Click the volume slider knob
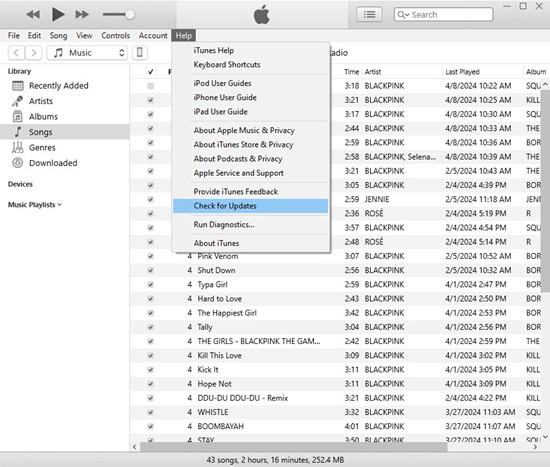 (x=130, y=14)
